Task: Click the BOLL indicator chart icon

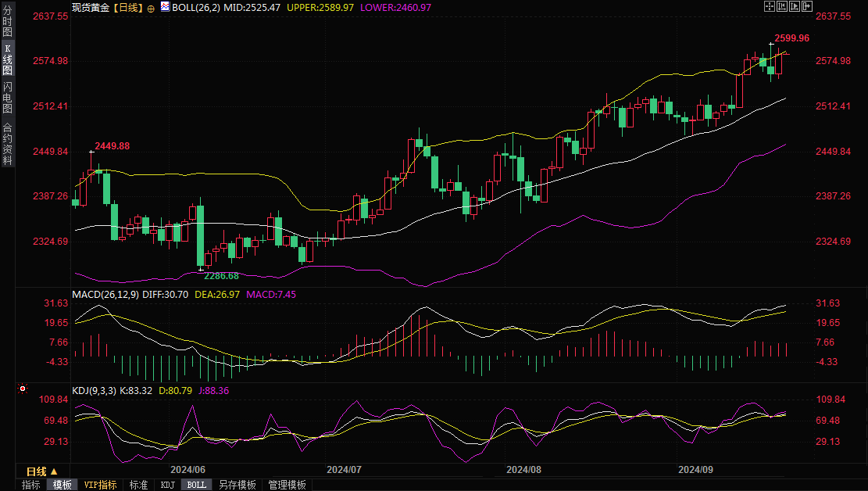Action: pyautogui.click(x=164, y=7)
